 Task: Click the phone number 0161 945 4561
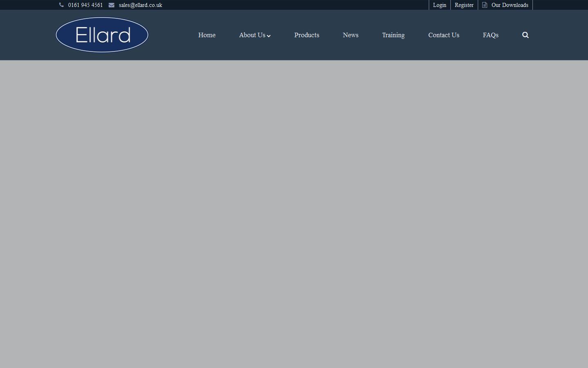pos(85,5)
